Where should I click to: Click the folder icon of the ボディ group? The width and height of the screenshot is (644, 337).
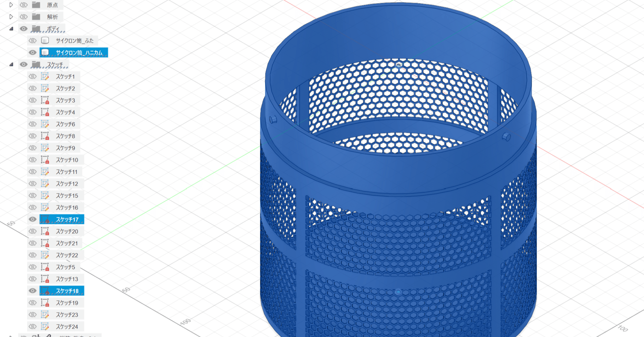[35, 29]
